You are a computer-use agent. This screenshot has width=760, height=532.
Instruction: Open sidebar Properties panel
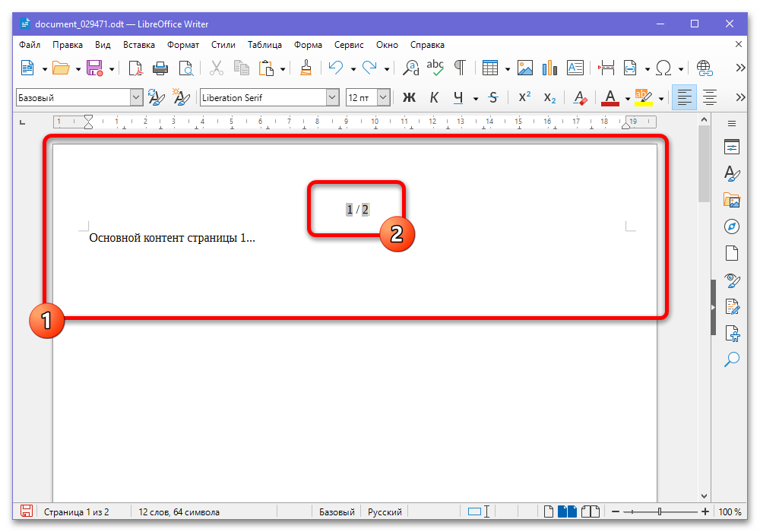[731, 147]
